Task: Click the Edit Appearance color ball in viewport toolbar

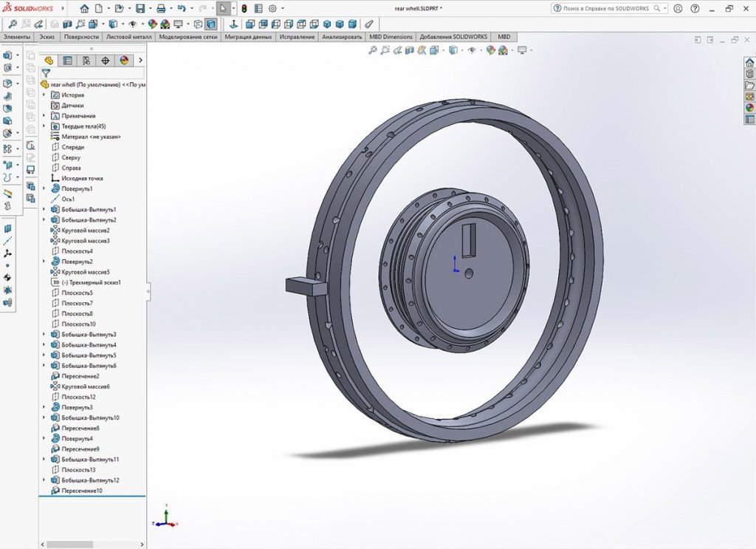Action: [x=489, y=50]
